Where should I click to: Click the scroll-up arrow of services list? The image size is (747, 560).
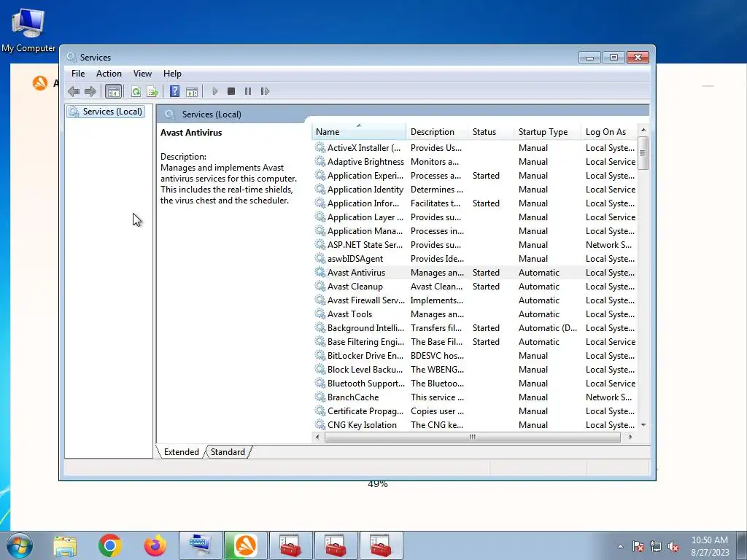643,130
